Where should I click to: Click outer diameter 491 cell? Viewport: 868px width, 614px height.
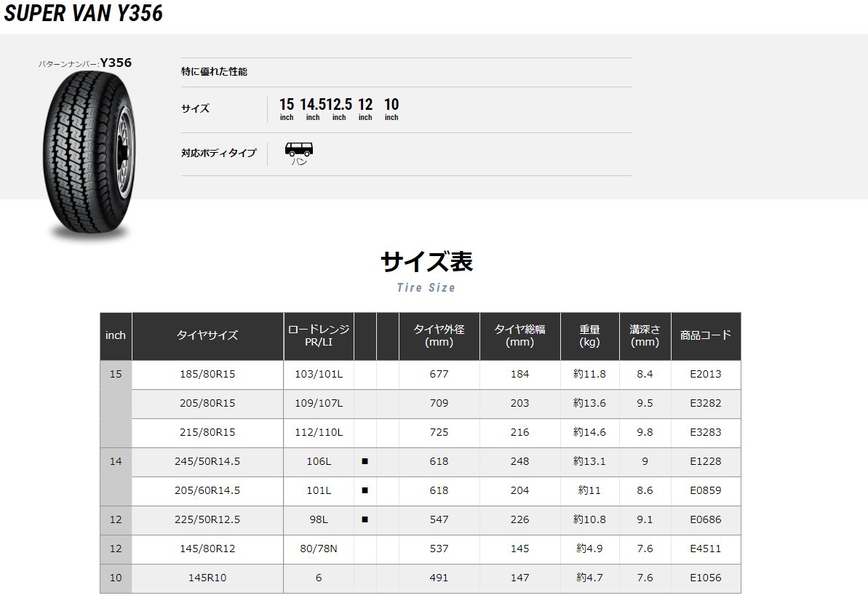[439, 578]
